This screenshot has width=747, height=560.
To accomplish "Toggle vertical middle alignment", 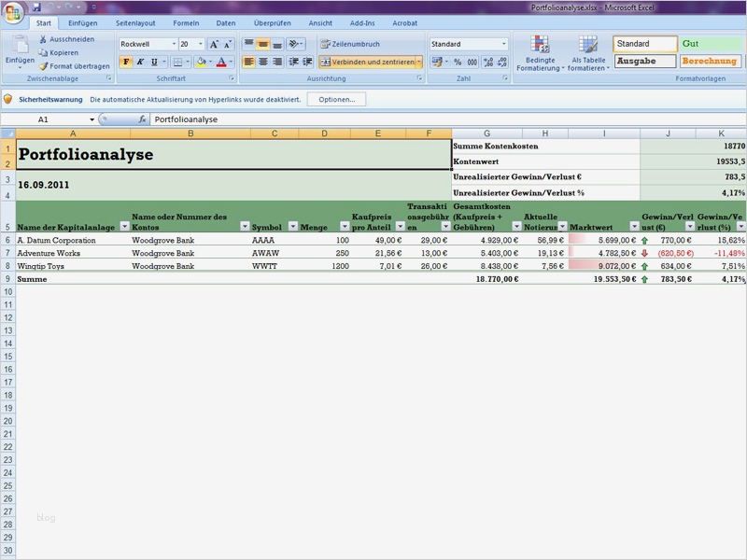I will click(x=263, y=44).
